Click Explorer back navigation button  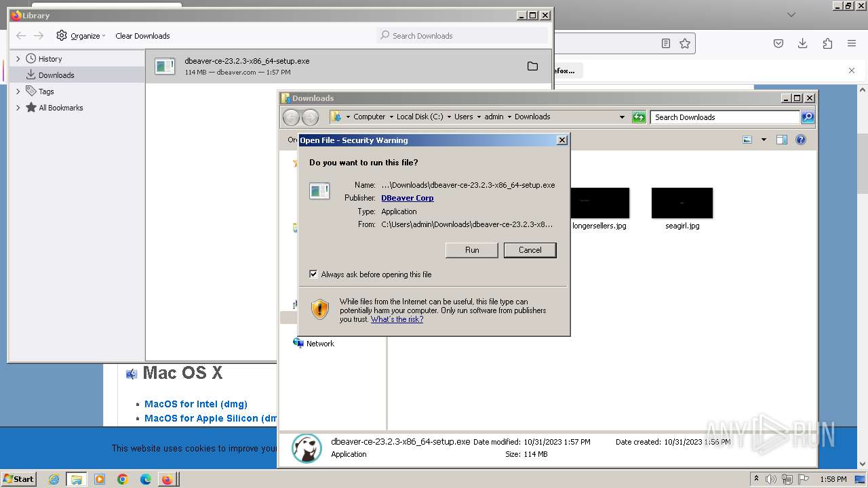pos(291,117)
